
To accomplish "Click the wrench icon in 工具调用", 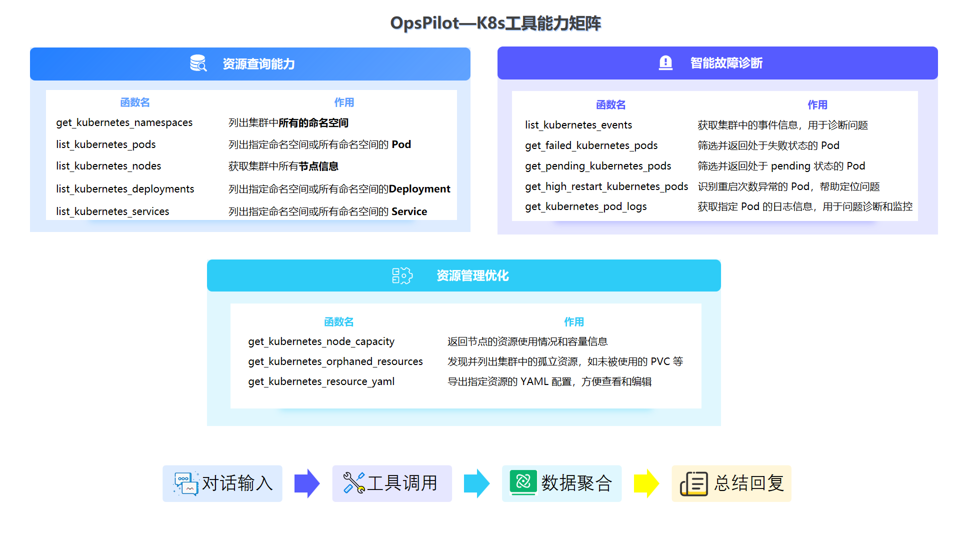I will pyautogui.click(x=354, y=483).
